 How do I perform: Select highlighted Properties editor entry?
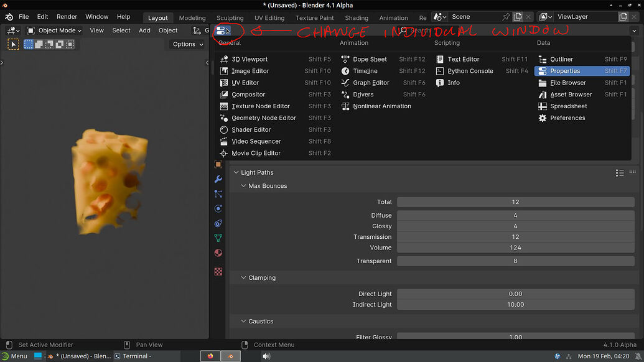coord(582,71)
